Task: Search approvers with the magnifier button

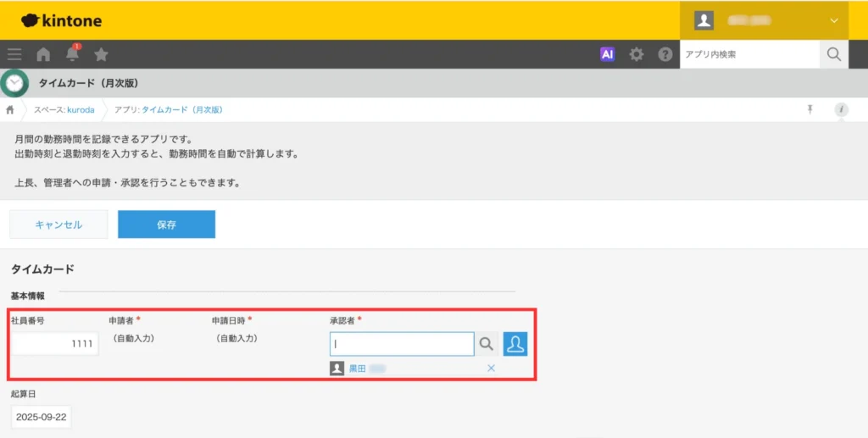Action: coord(487,343)
